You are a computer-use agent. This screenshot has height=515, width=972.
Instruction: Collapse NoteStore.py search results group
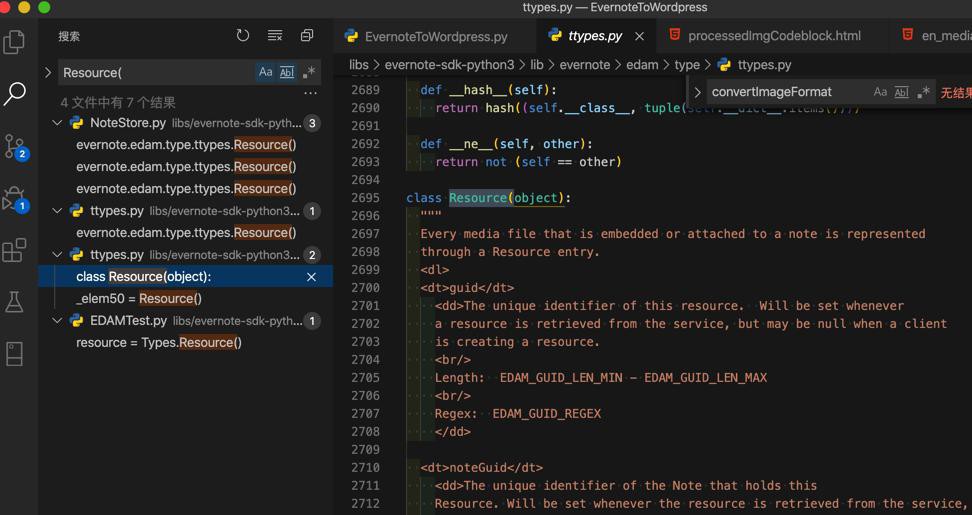coord(57,123)
